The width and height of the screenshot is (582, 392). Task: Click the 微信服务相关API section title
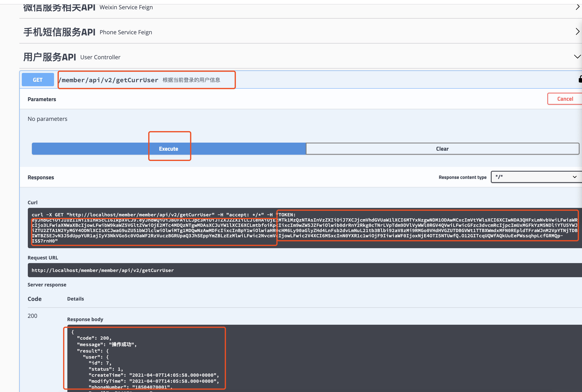(x=59, y=7)
